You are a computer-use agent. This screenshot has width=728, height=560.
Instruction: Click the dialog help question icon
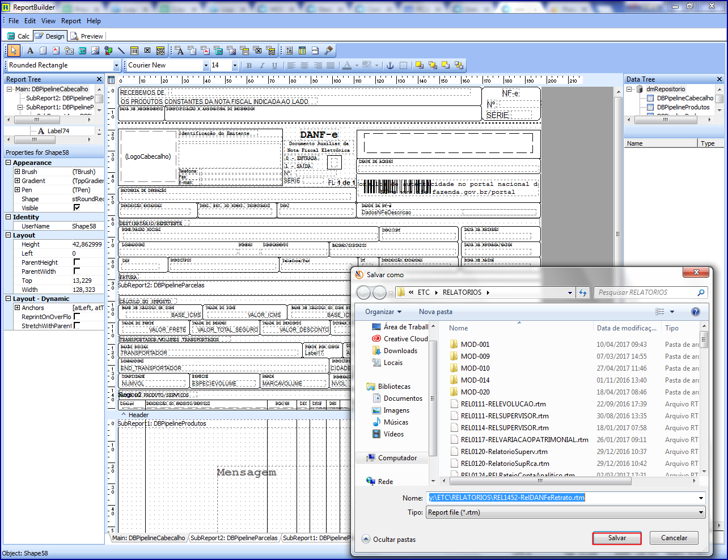(x=696, y=312)
